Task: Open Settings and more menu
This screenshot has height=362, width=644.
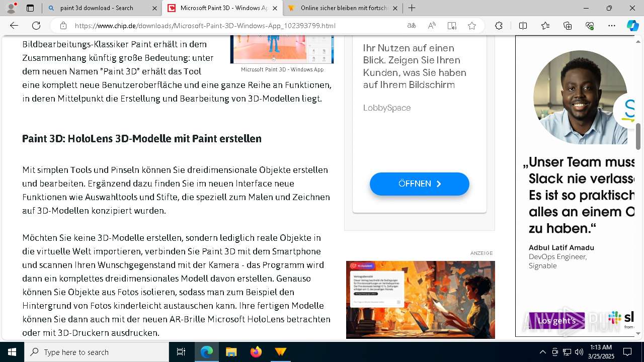Action: [612, 26]
